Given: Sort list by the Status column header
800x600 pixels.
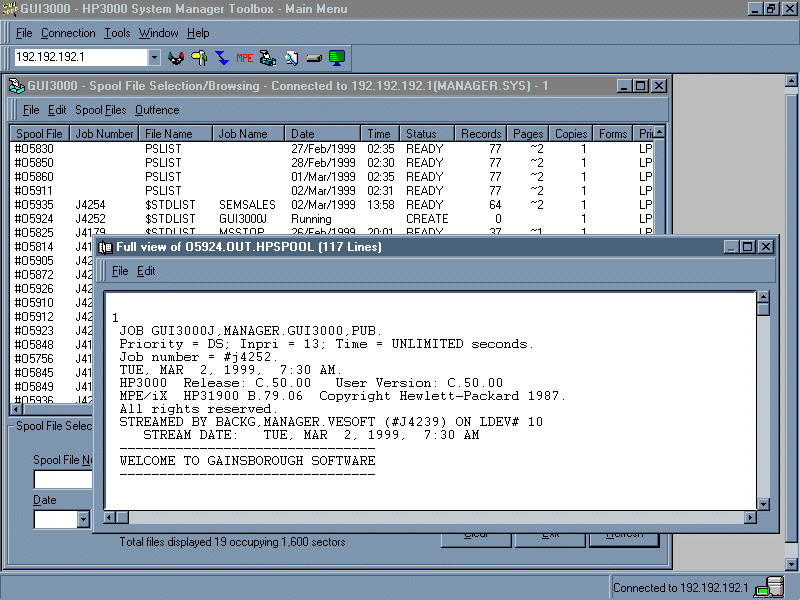Looking at the screenshot, I should 426,134.
